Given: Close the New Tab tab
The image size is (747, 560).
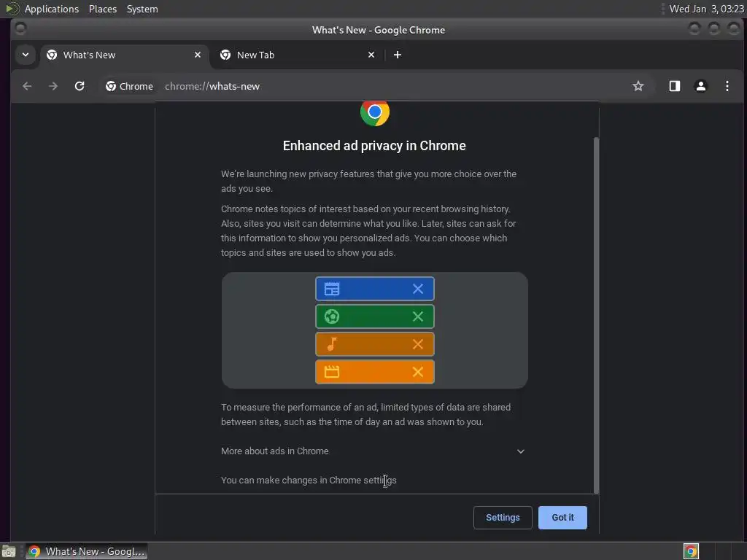Looking at the screenshot, I should (x=371, y=55).
